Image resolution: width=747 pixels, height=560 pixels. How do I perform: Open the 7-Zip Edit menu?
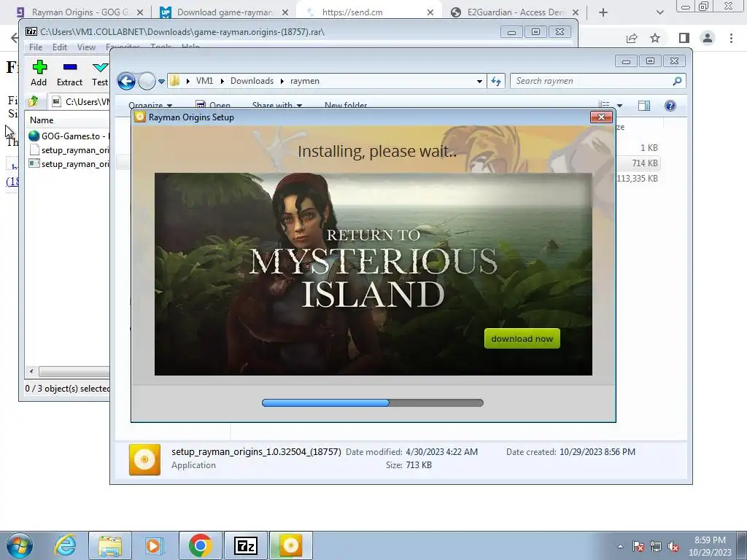coord(60,47)
